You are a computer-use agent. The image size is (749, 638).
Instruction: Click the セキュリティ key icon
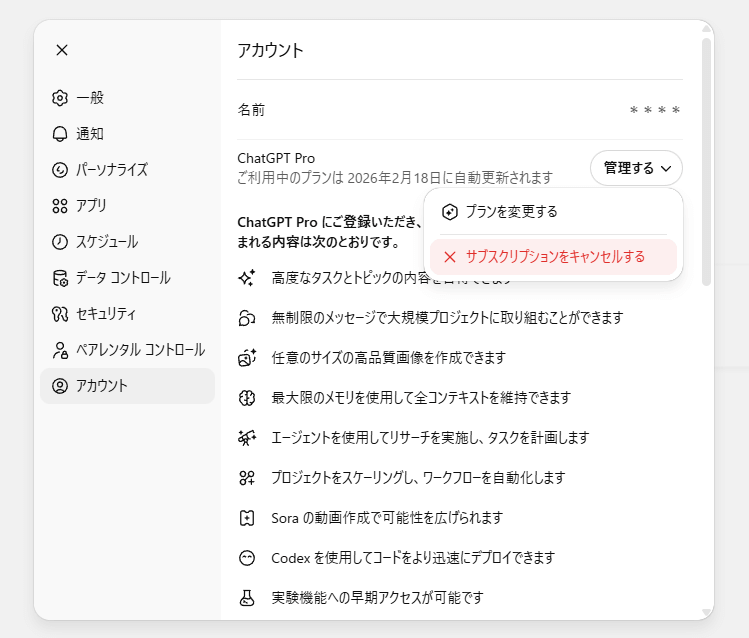[x=60, y=314]
